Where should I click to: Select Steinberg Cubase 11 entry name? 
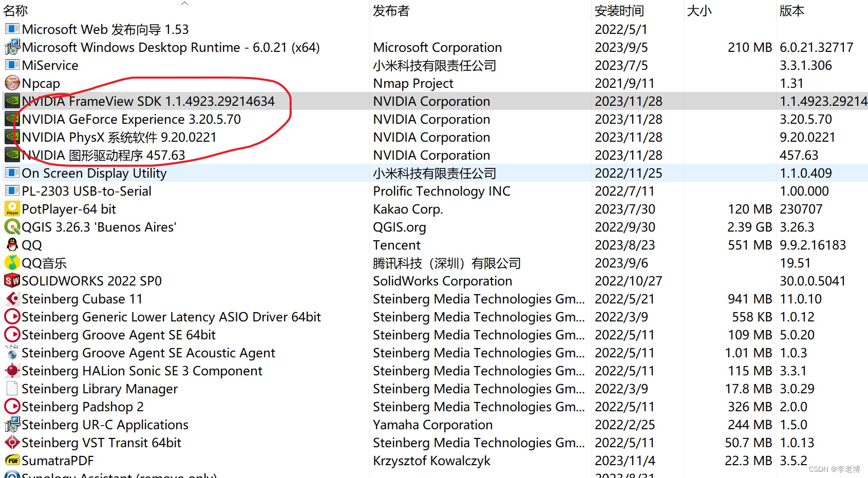click(82, 299)
